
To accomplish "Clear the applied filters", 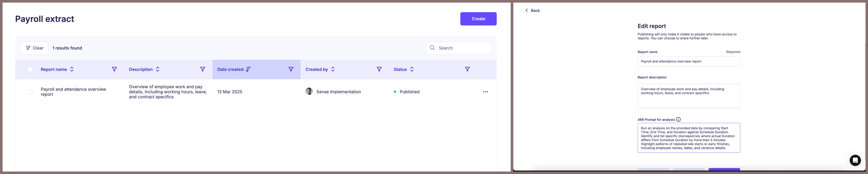I will (34, 48).
